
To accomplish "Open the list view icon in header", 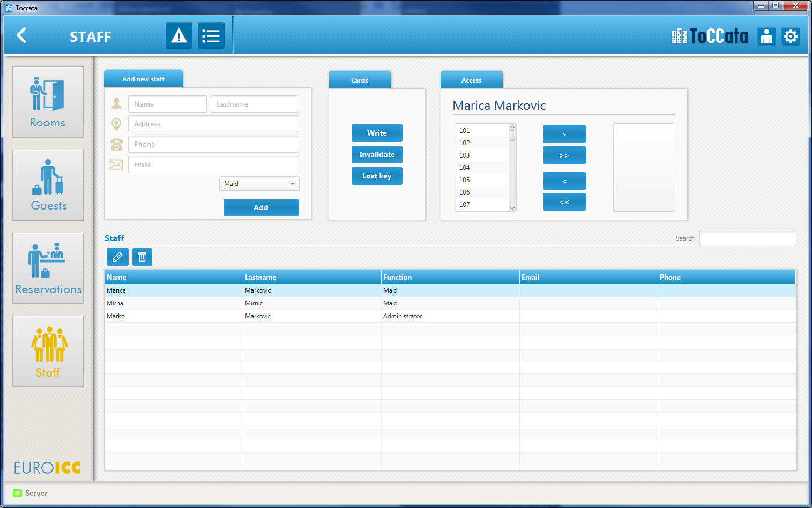I will click(x=211, y=36).
